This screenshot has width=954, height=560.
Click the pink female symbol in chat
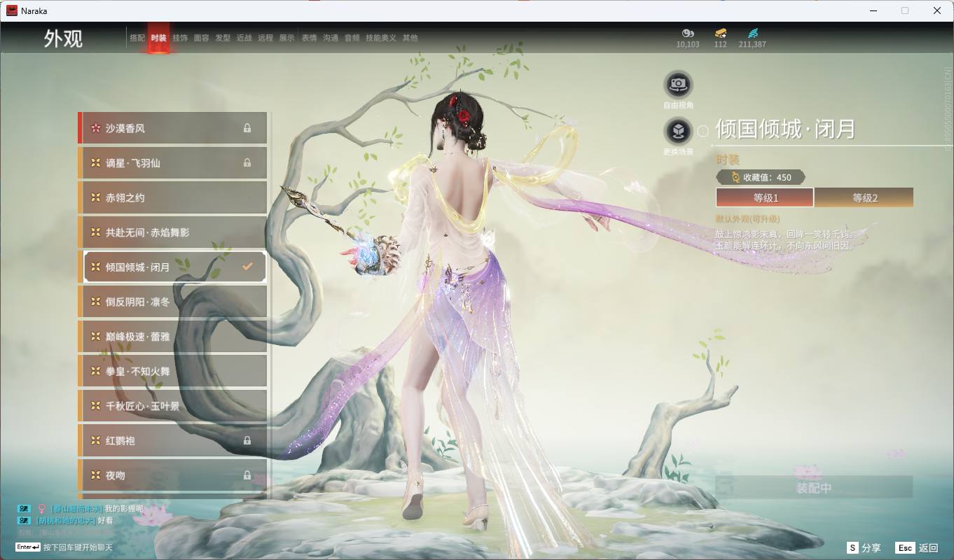pos(41,509)
